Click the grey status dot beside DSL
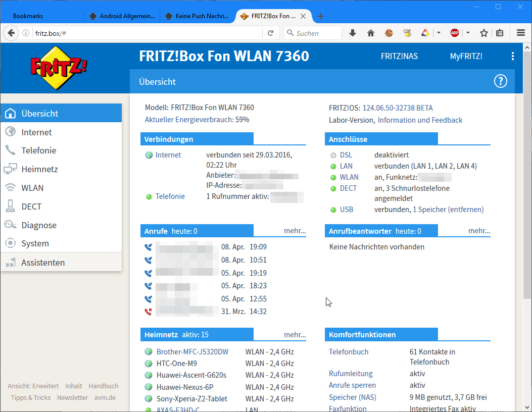The image size is (532, 412). pyautogui.click(x=333, y=156)
